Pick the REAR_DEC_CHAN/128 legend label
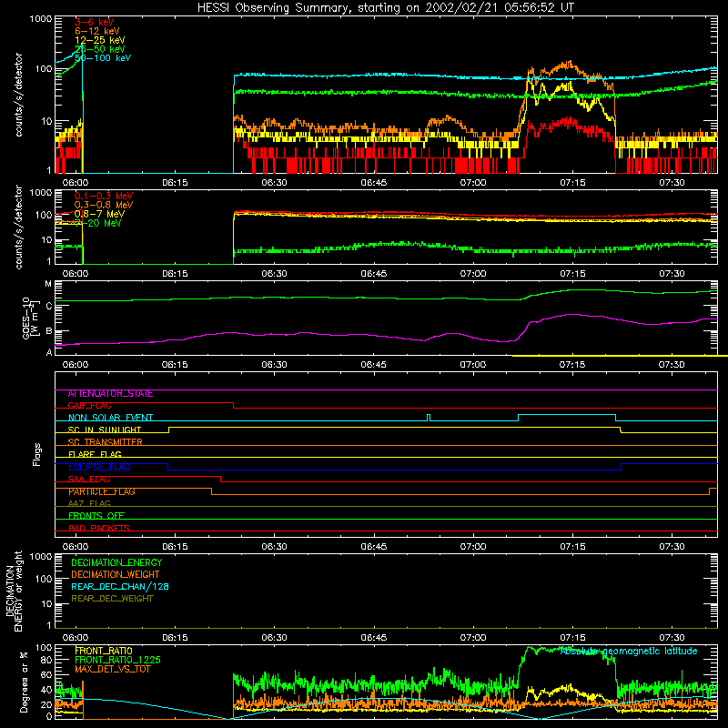728x728 pixels. [120, 586]
